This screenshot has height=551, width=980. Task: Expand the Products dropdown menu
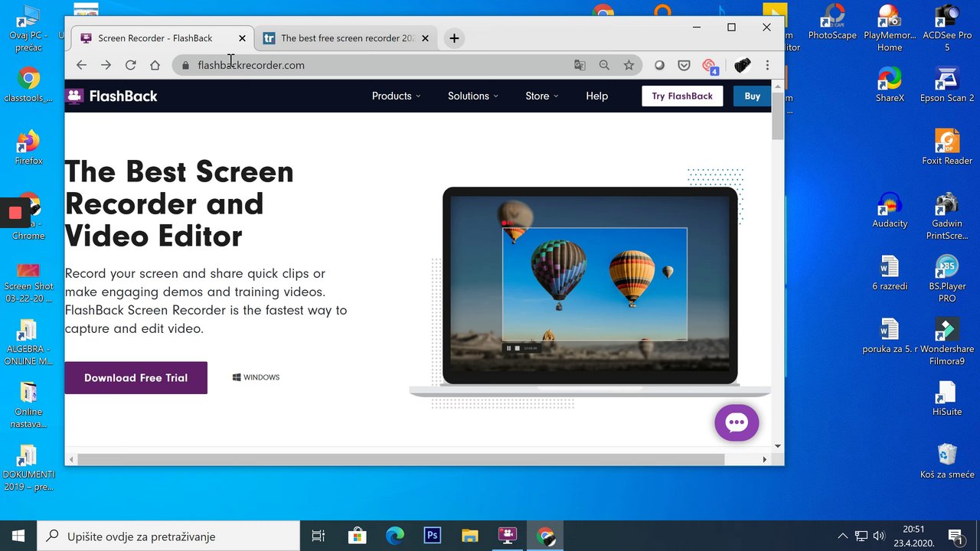[397, 96]
